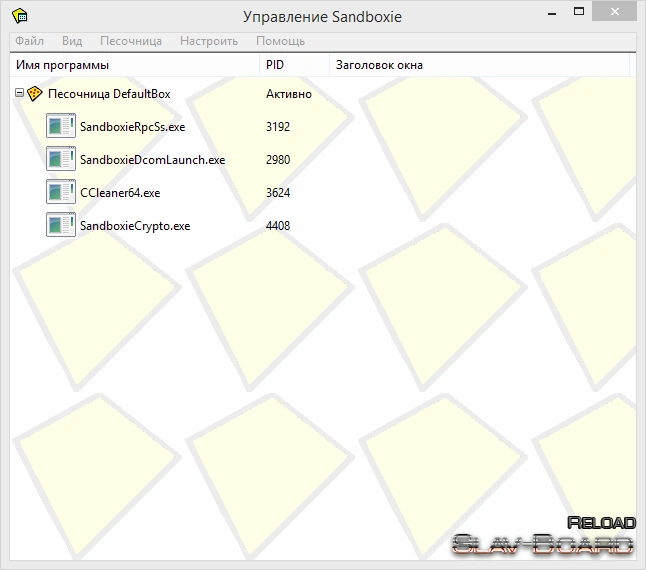This screenshot has width=646, height=570.
Task: Maximize the Sandboxie Control window
Action: pos(579,12)
